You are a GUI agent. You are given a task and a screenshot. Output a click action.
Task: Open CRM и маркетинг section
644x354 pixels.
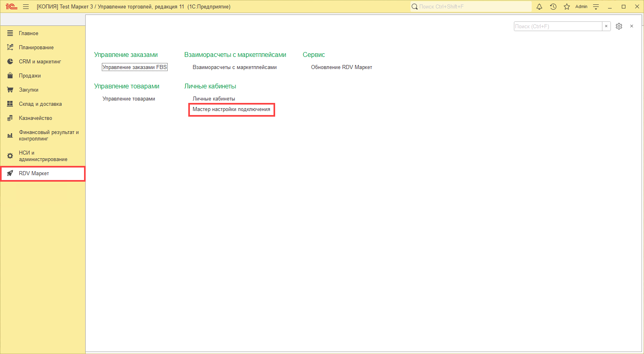coord(43,61)
